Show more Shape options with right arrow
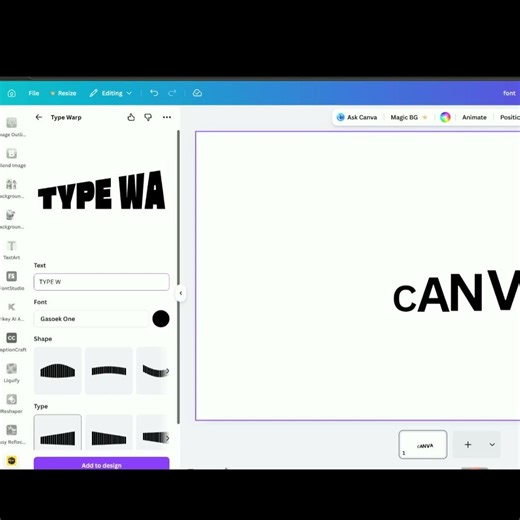520x520 pixels. [x=167, y=371]
